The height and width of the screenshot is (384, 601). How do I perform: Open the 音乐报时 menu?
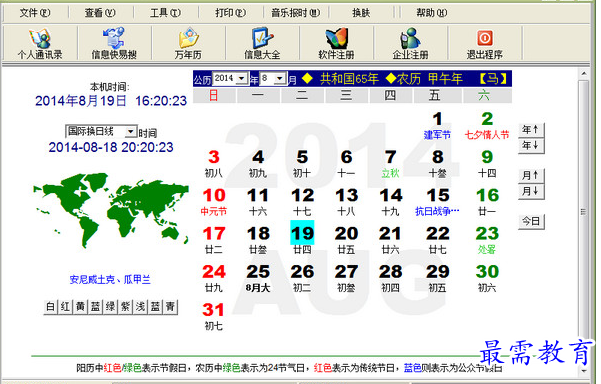click(x=296, y=13)
